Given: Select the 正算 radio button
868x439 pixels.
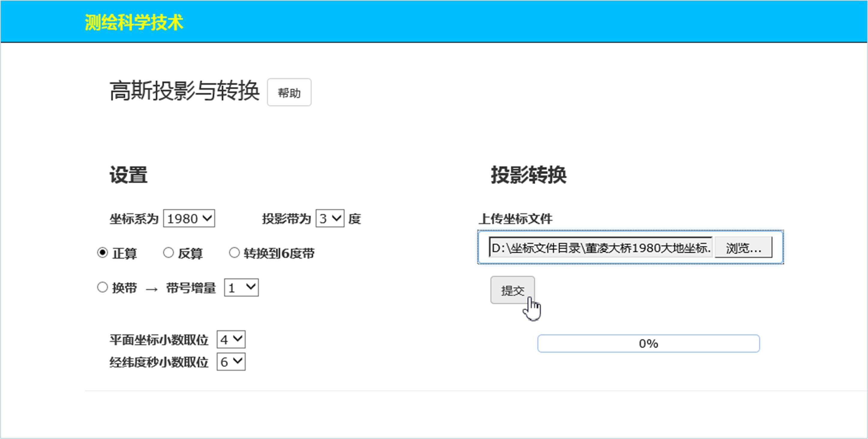Looking at the screenshot, I should click(x=103, y=253).
